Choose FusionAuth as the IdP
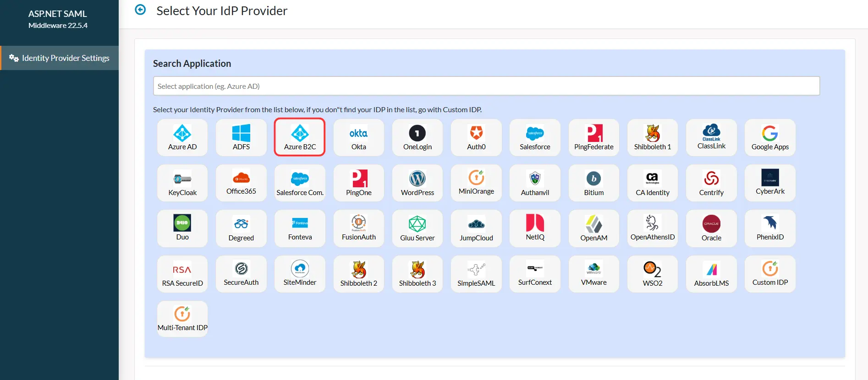This screenshot has height=380, width=868. point(359,228)
